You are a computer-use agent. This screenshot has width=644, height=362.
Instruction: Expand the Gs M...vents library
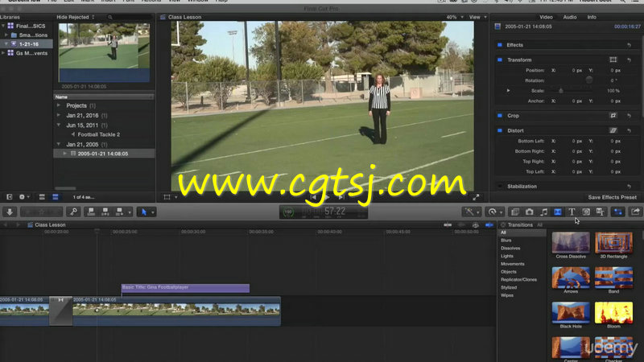click(x=3, y=53)
